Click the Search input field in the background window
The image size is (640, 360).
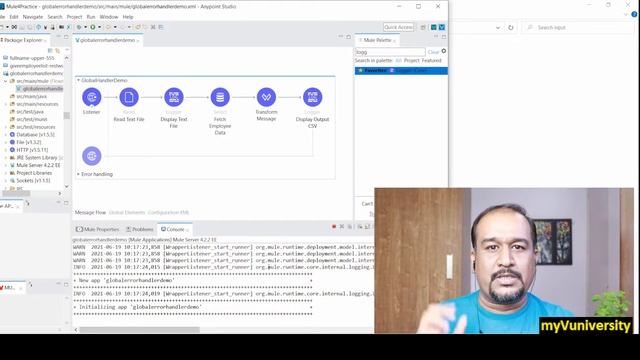click(x=579, y=27)
